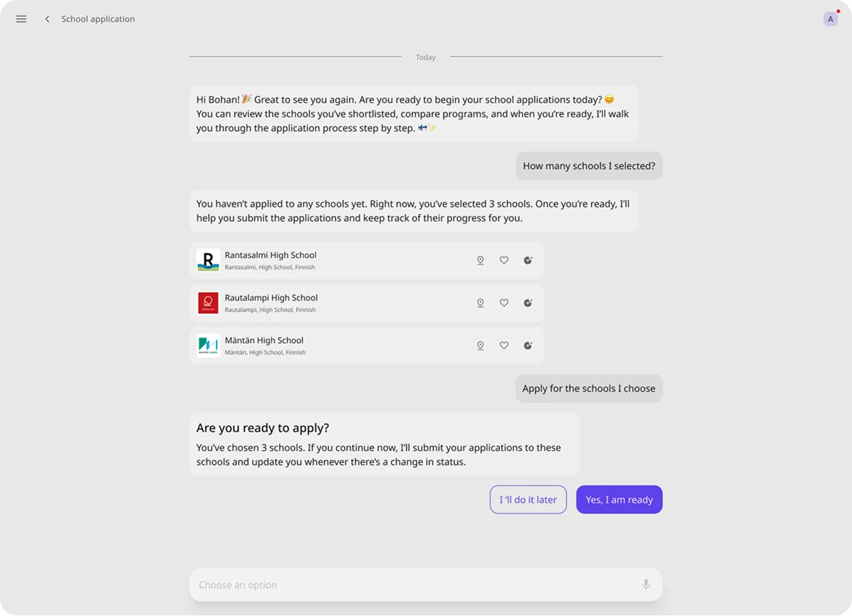Favorite Rantasalmi High School with the heart
This screenshot has height=616, width=852.
tap(504, 260)
